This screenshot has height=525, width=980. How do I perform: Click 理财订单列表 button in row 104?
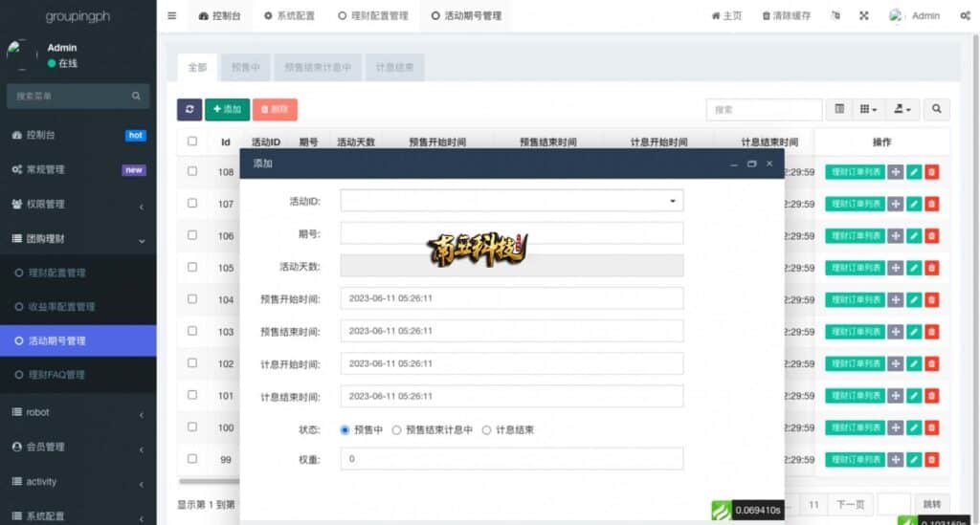855,300
